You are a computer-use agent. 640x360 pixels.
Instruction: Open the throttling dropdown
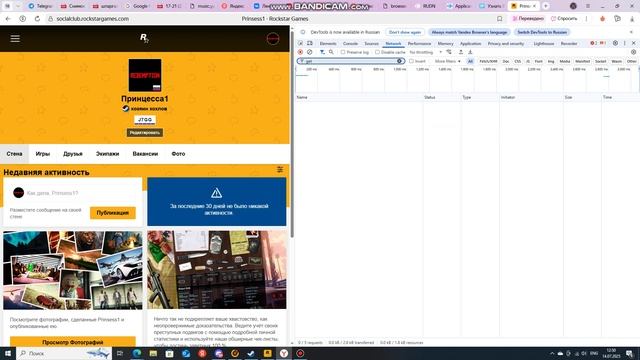[426, 52]
